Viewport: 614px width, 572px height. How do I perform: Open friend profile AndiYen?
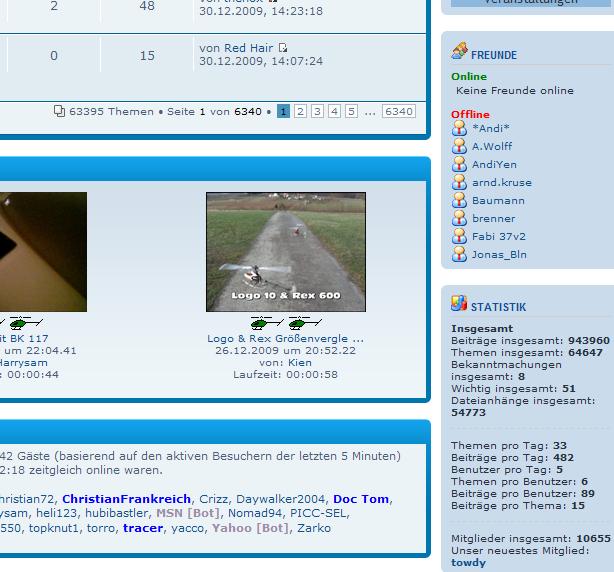click(x=494, y=164)
